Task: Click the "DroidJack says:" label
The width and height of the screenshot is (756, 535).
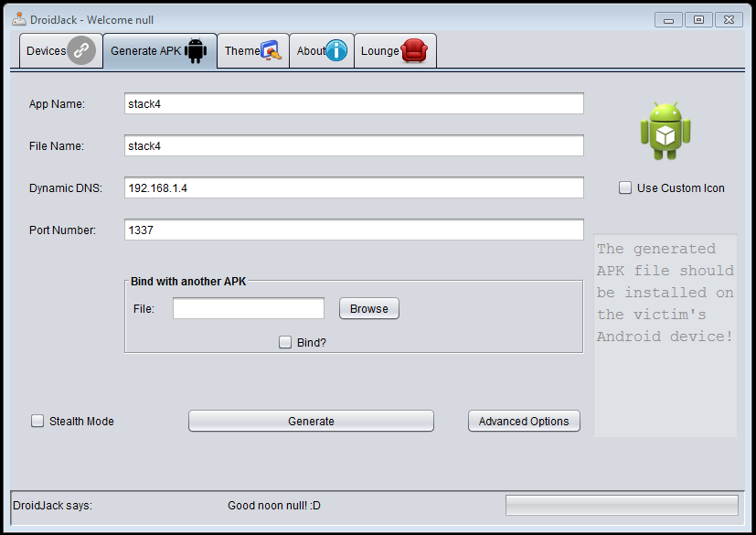Action: point(52,506)
